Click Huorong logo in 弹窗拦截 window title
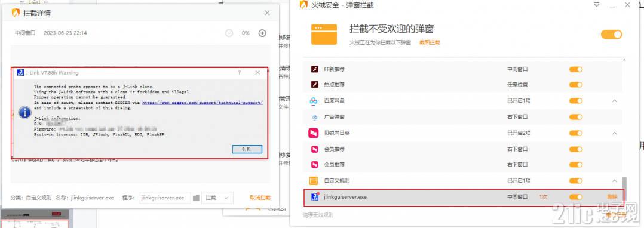Screen dimensions: 644x228 tap(303, 5)
